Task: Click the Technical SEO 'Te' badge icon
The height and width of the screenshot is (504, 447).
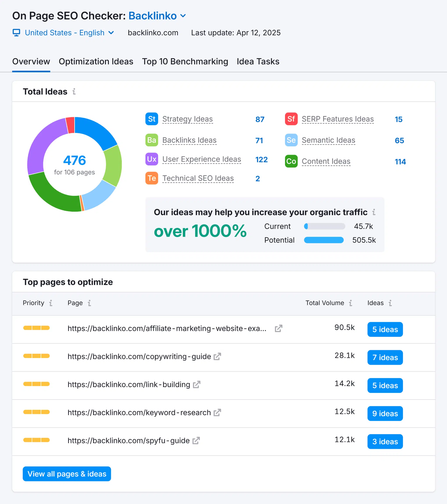Action: 151,178
